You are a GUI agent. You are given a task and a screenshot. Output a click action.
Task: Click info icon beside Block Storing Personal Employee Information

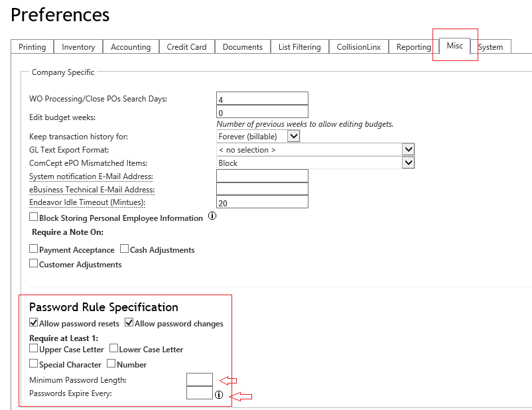click(x=212, y=216)
